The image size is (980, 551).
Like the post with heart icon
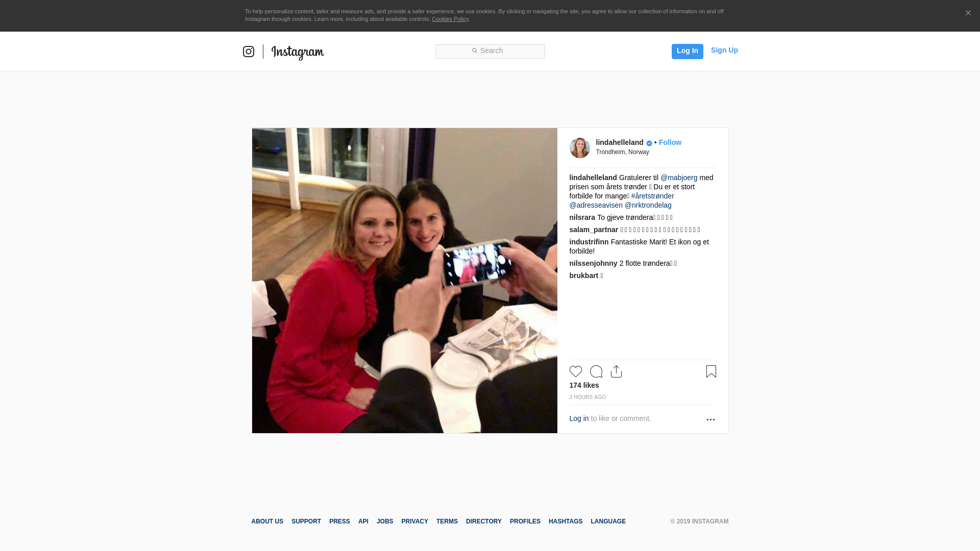576,371
